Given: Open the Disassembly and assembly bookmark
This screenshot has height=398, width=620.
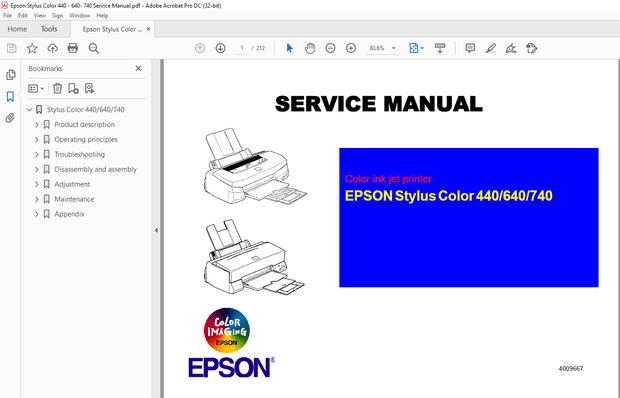Looking at the screenshot, I should [95, 170].
